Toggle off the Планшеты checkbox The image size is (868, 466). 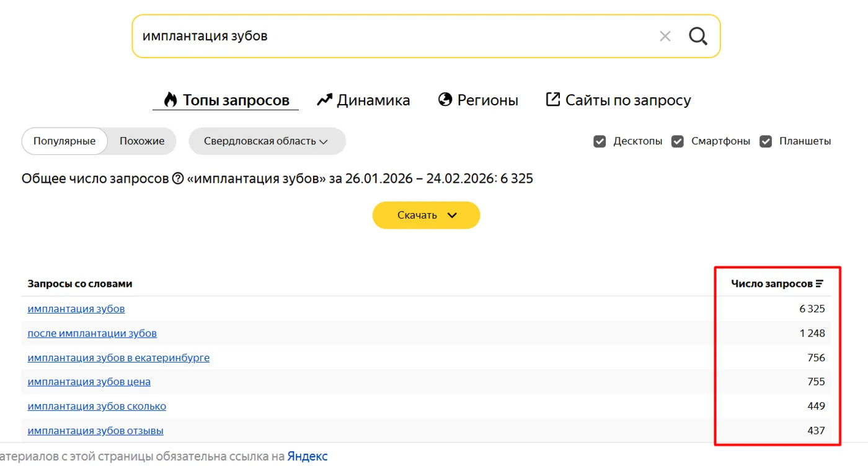765,141
